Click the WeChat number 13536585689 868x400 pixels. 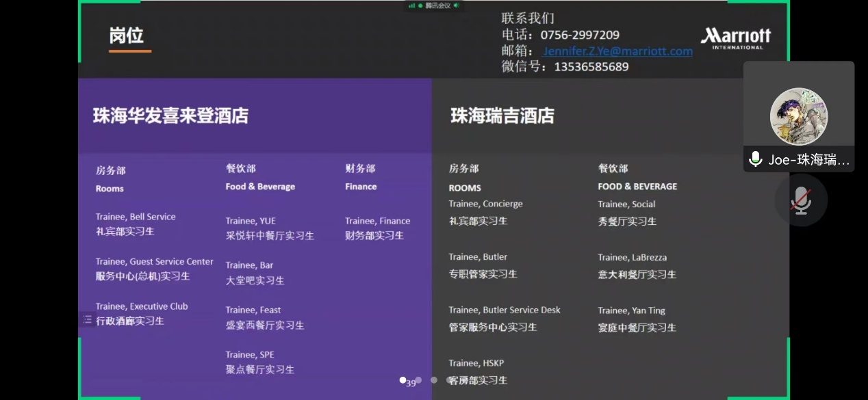click(591, 67)
